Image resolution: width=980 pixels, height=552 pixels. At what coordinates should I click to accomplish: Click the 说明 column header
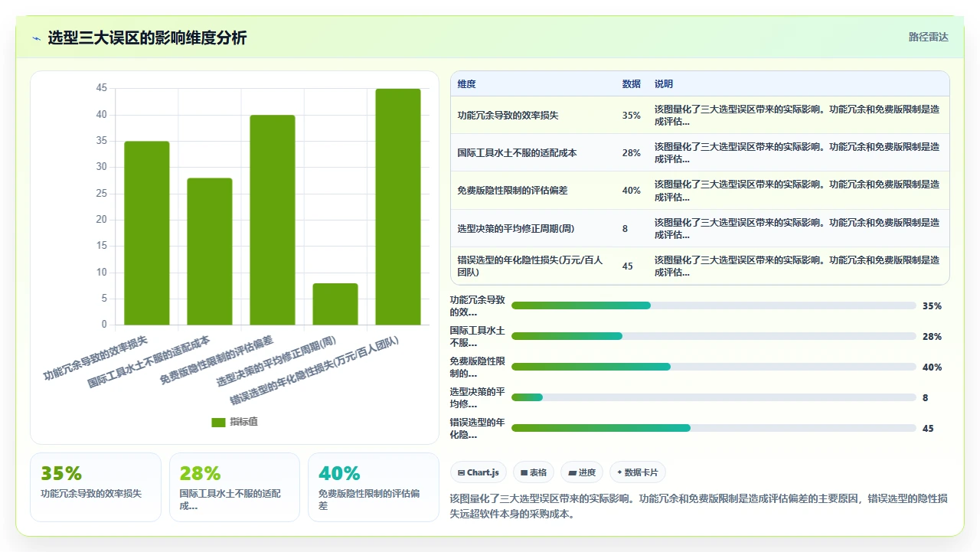coord(664,84)
